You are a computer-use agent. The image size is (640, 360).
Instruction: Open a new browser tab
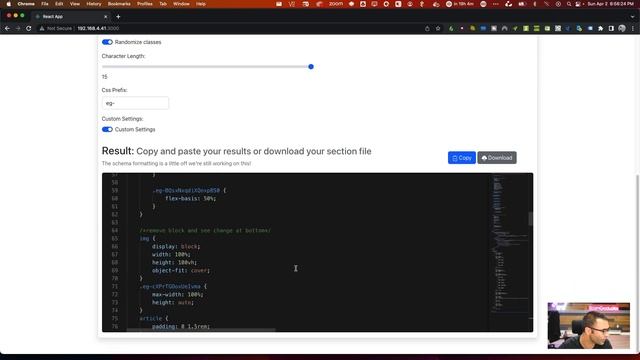pyautogui.click(x=118, y=17)
